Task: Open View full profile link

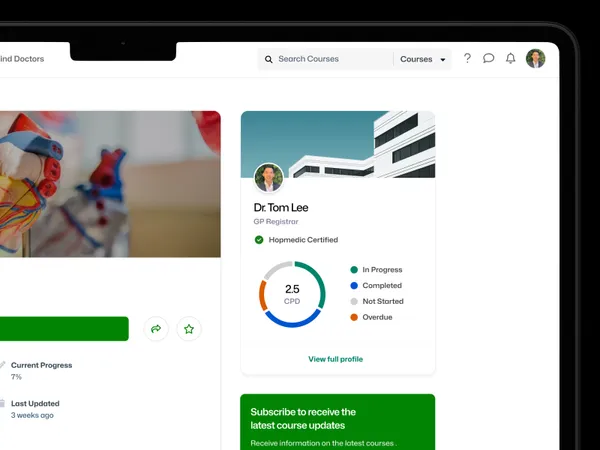Action: point(335,359)
